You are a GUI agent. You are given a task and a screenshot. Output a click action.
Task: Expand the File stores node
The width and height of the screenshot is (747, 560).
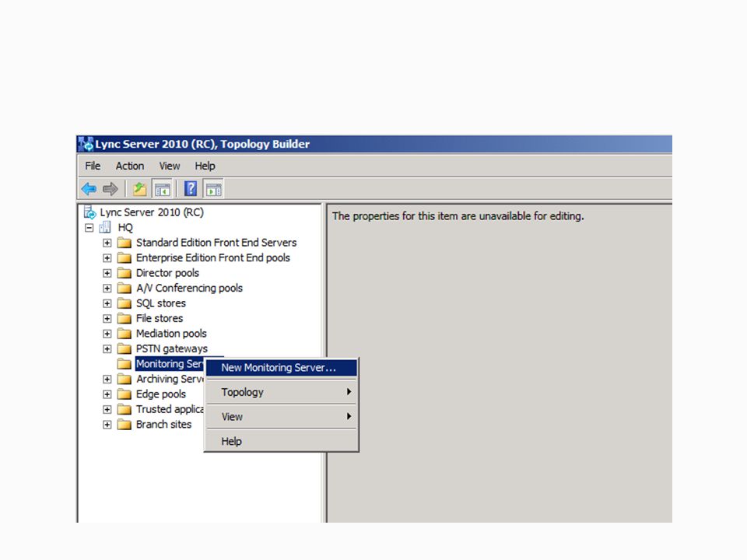tap(107, 319)
